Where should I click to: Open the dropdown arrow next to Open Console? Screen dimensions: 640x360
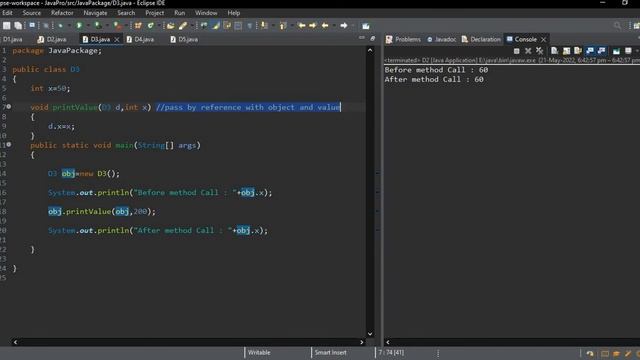click(x=637, y=51)
